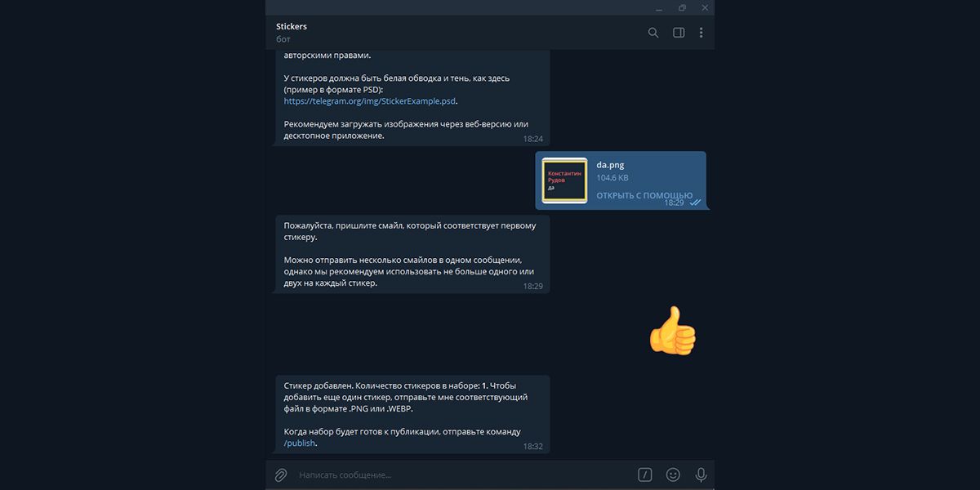Open the bot commands slash icon
Screen dimensions: 980x490
coord(645,474)
